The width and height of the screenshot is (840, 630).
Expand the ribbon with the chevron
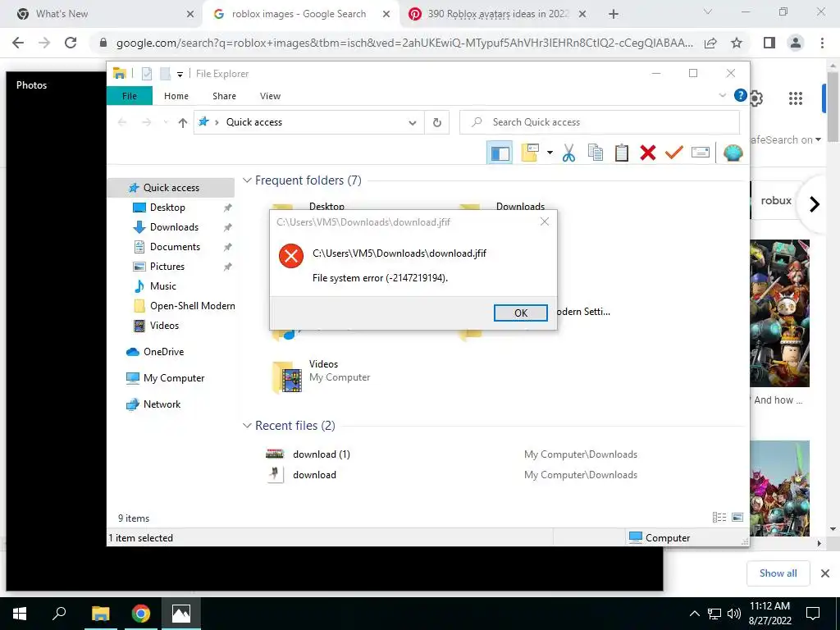coord(722,95)
